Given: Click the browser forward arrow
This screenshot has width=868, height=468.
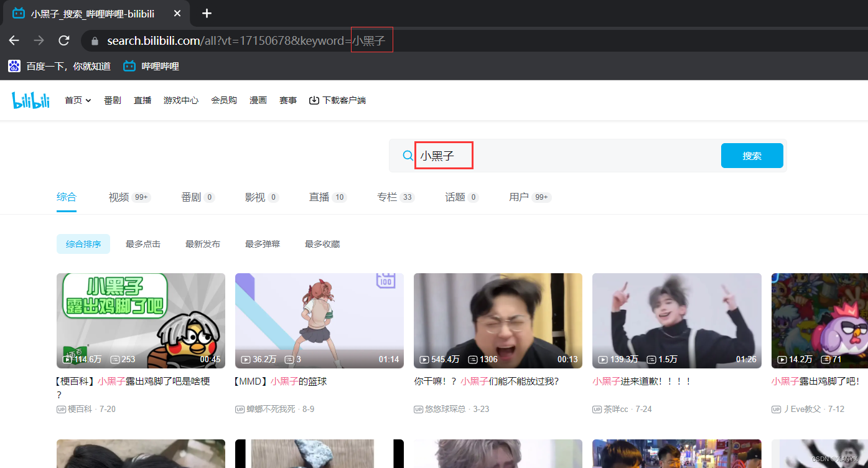Looking at the screenshot, I should (x=39, y=40).
